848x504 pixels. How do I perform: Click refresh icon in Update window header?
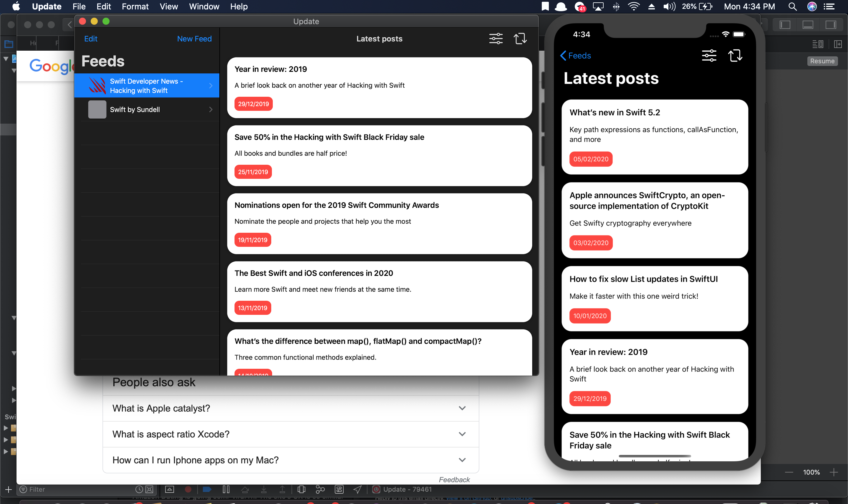520,38
